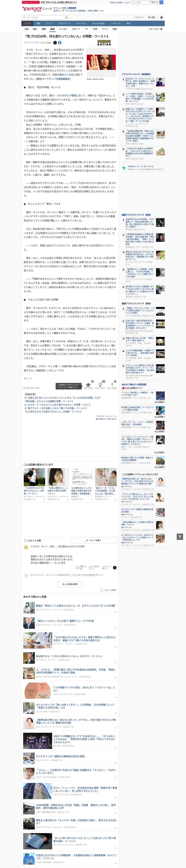Open the ランキング tab

tap(115, 24)
